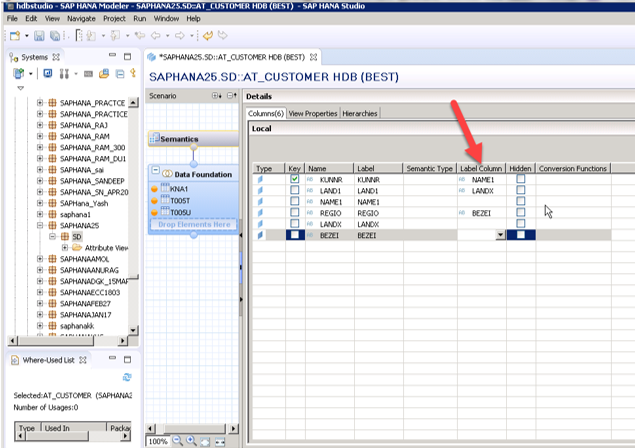635x448 pixels.
Task: Open the blue monitor administration icon
Action: (x=48, y=73)
